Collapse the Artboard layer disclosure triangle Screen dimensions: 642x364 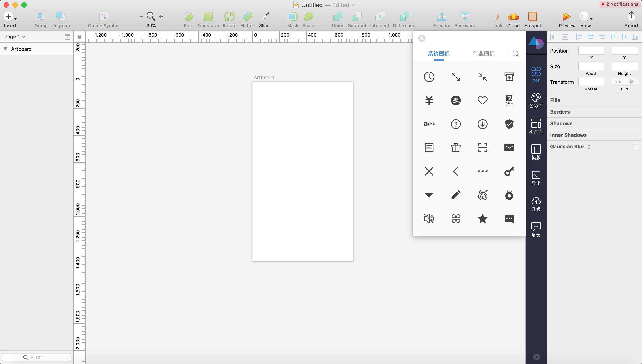click(5, 49)
